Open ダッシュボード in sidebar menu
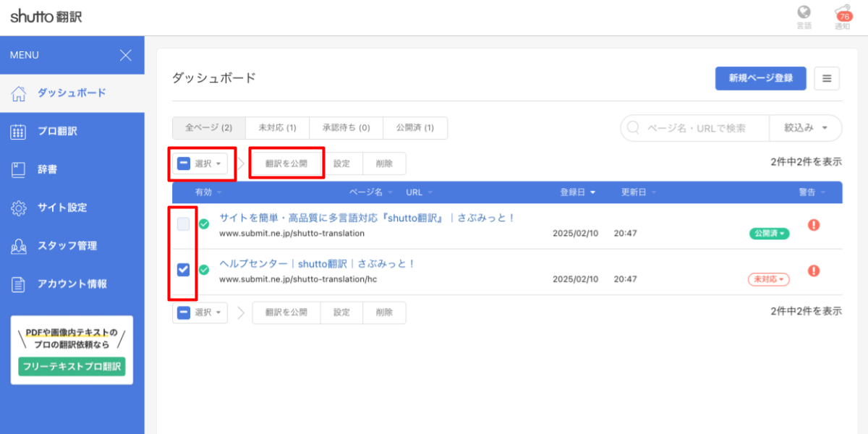 tap(72, 93)
